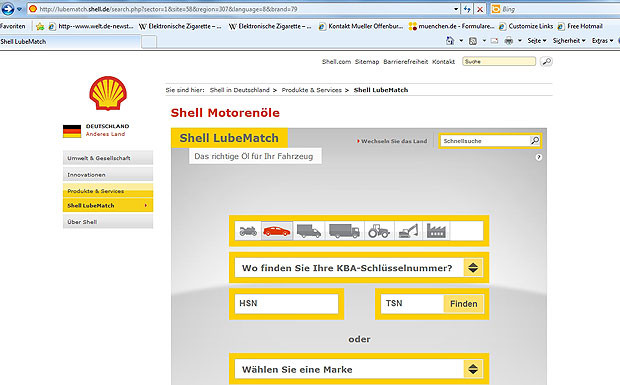Click the Finden button
Screen dimensions: 620x385
pyautogui.click(x=463, y=304)
